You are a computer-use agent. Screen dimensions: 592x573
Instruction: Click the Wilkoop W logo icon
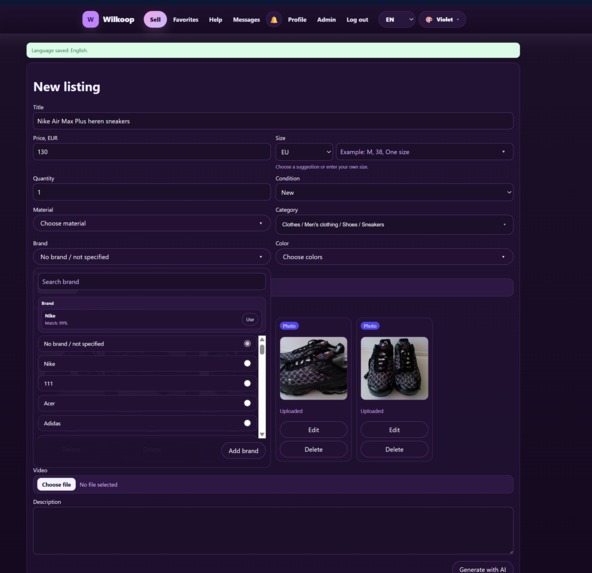click(x=91, y=20)
